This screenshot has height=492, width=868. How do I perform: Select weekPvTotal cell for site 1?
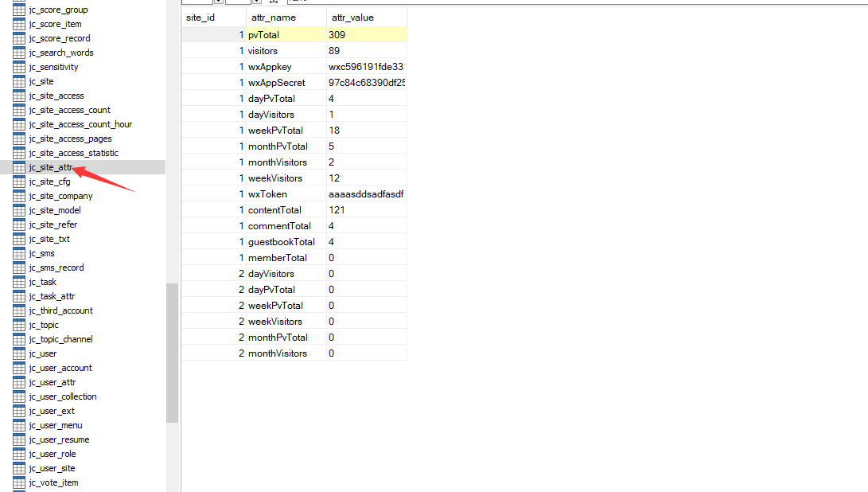[286, 131]
